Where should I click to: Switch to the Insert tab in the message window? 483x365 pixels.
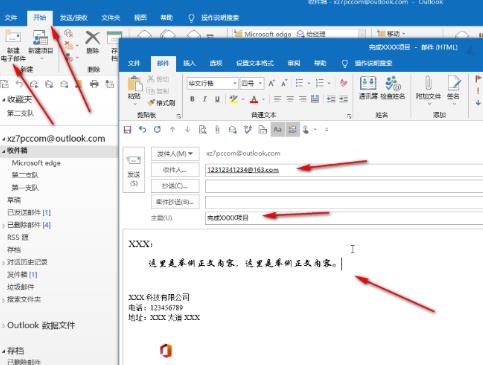pos(189,63)
